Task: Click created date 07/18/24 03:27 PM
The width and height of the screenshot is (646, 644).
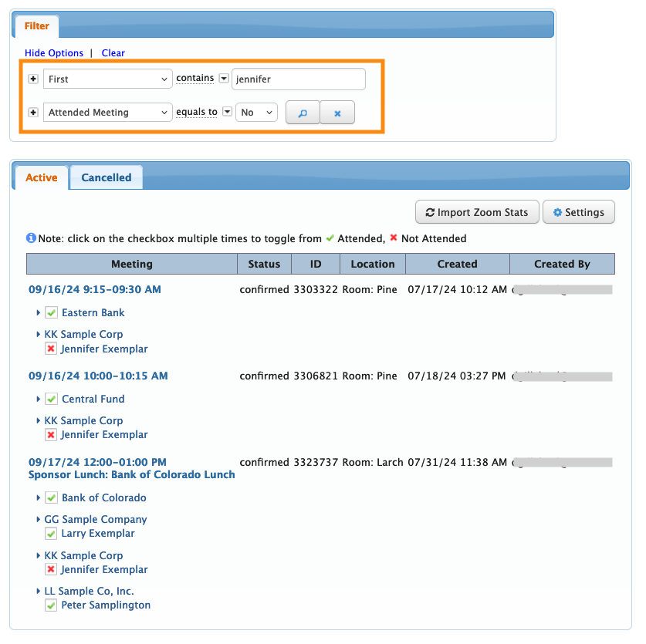Action: [x=457, y=376]
